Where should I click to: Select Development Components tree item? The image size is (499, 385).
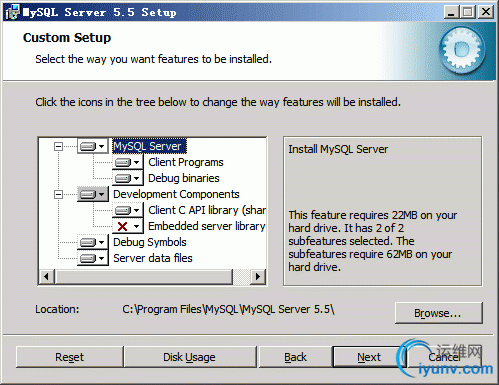coord(176,194)
